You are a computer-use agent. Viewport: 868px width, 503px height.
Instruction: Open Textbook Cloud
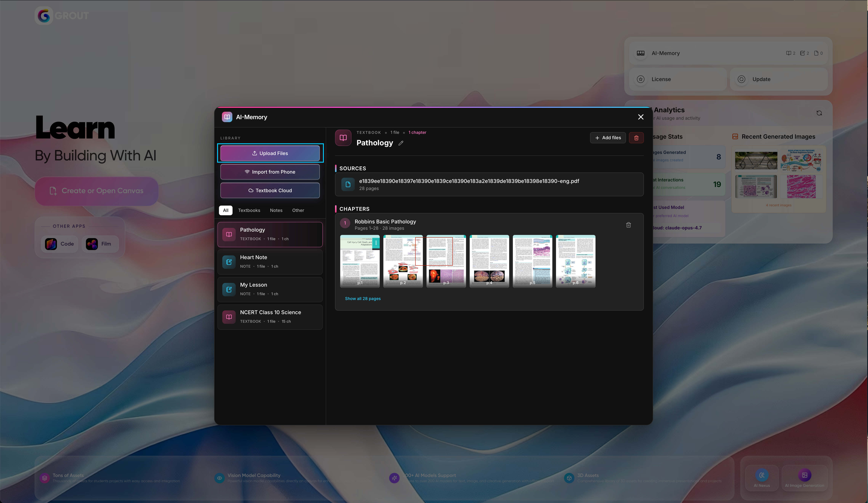point(270,190)
